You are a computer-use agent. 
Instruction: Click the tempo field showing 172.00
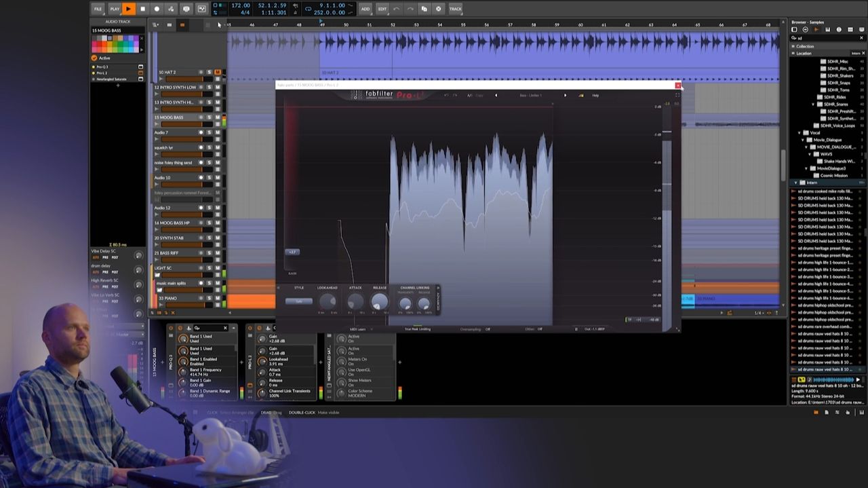[x=240, y=5]
